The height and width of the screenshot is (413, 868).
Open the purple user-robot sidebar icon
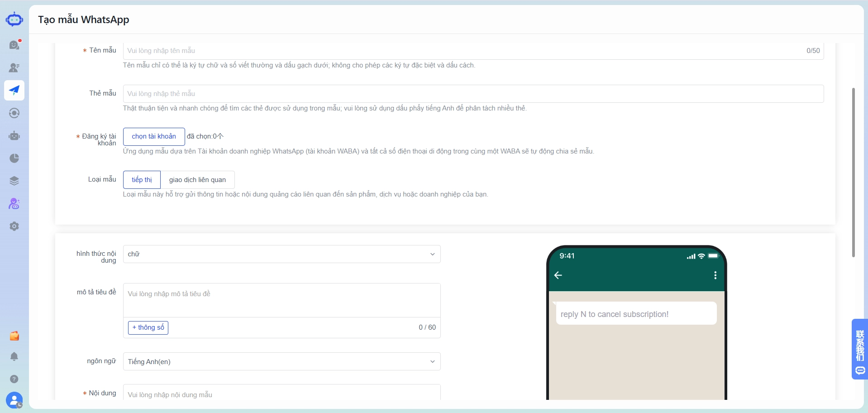(14, 203)
